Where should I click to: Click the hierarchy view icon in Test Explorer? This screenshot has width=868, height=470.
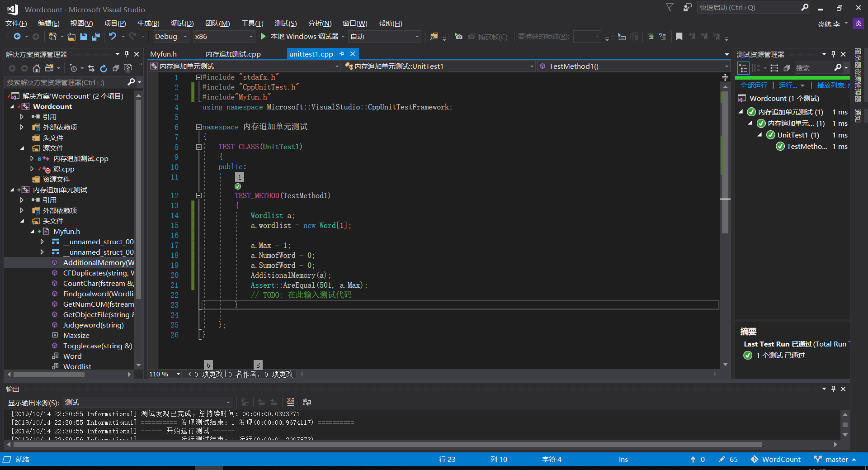pyautogui.click(x=743, y=68)
